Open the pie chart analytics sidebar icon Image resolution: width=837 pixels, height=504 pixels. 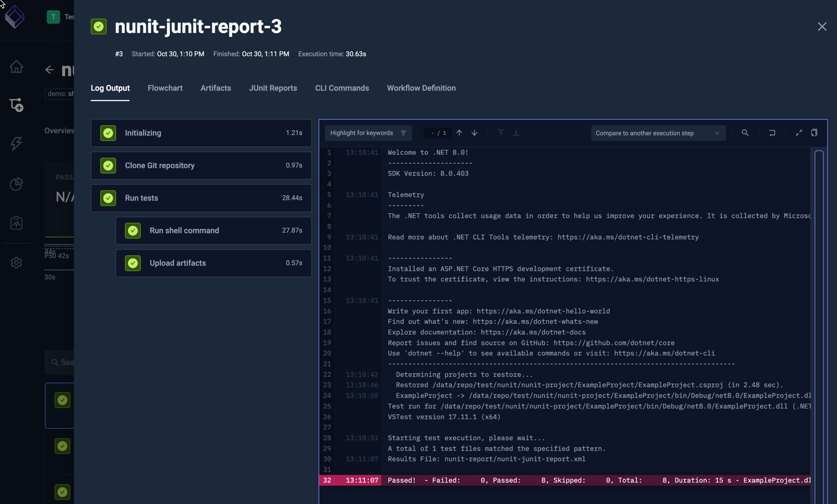pos(16,184)
